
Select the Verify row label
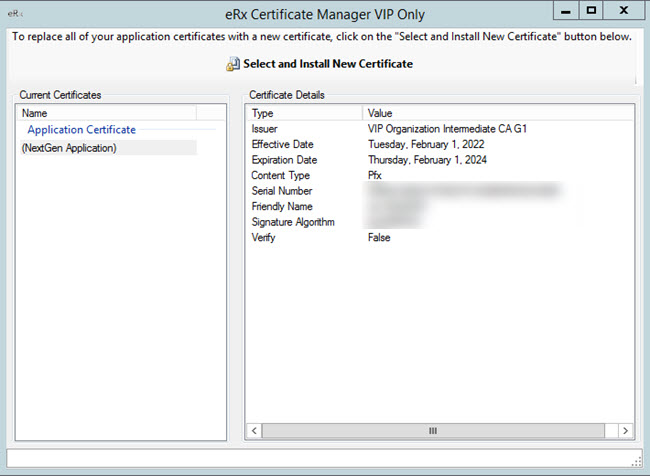click(x=263, y=238)
